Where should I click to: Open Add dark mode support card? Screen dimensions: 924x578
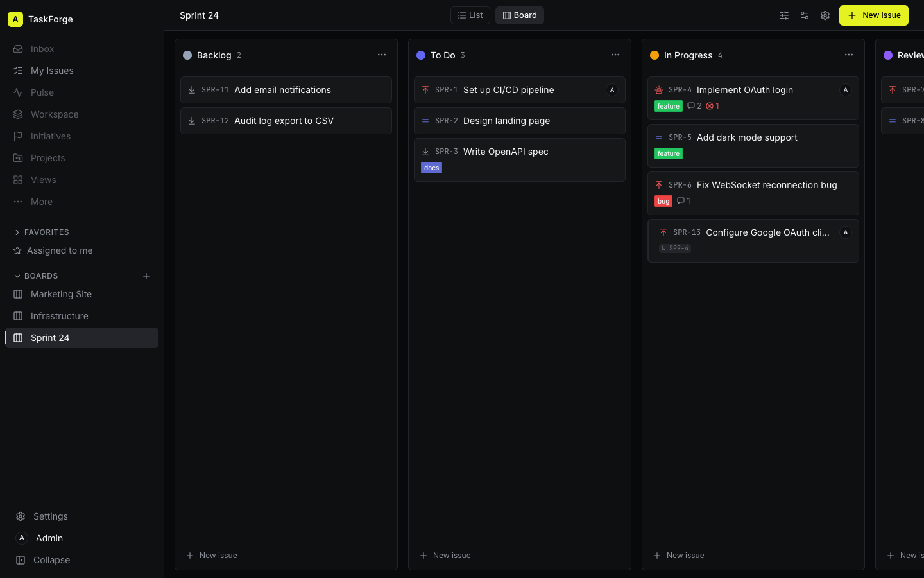click(753, 146)
